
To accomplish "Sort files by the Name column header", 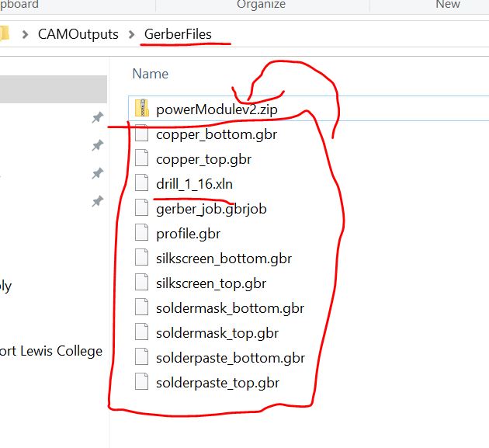I will tap(151, 74).
